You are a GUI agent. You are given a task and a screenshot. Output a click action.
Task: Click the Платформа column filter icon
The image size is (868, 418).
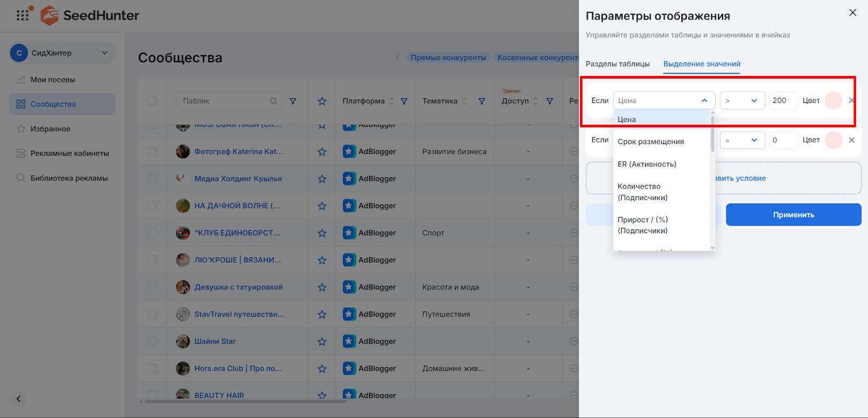404,101
